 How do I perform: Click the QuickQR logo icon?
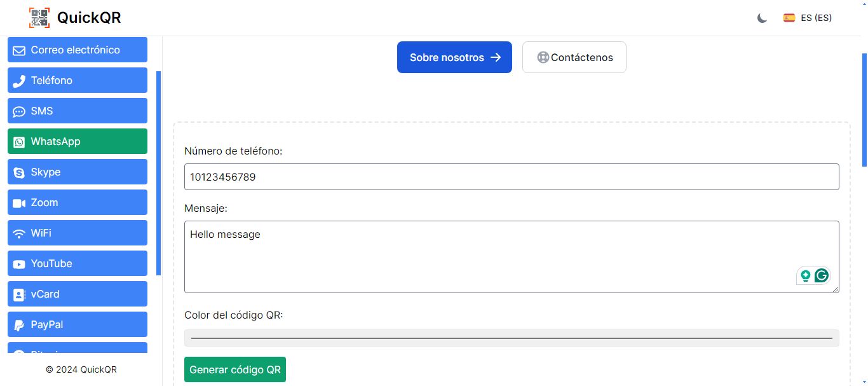[x=39, y=18]
